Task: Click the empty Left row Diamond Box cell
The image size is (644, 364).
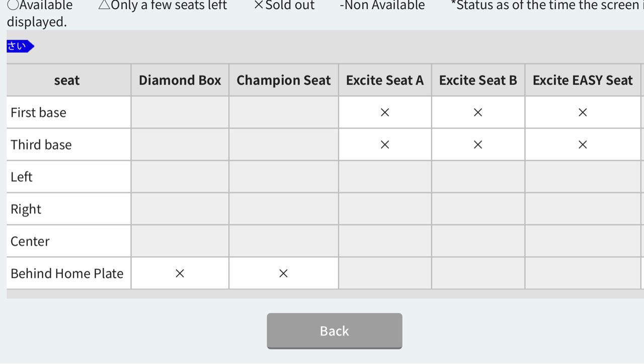Action: click(x=180, y=177)
